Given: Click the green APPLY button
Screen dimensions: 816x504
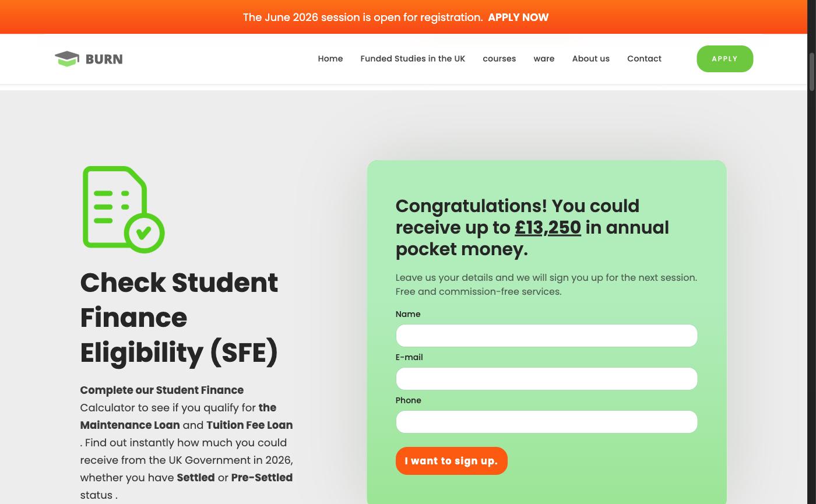Looking at the screenshot, I should point(724,59).
